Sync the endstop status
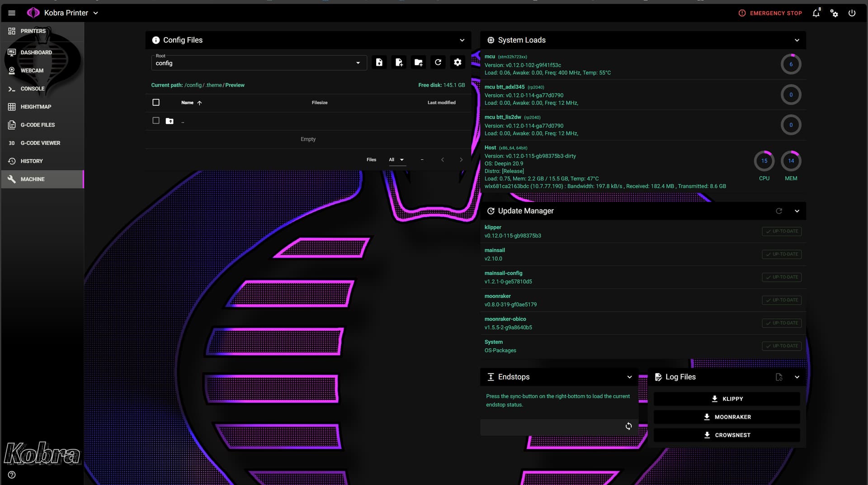The image size is (868, 485). tap(628, 426)
